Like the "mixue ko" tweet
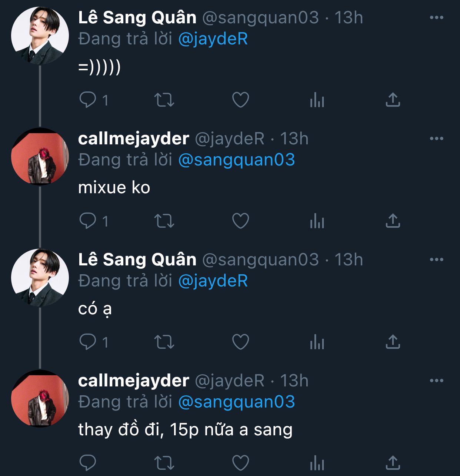The width and height of the screenshot is (460, 476). point(240,221)
